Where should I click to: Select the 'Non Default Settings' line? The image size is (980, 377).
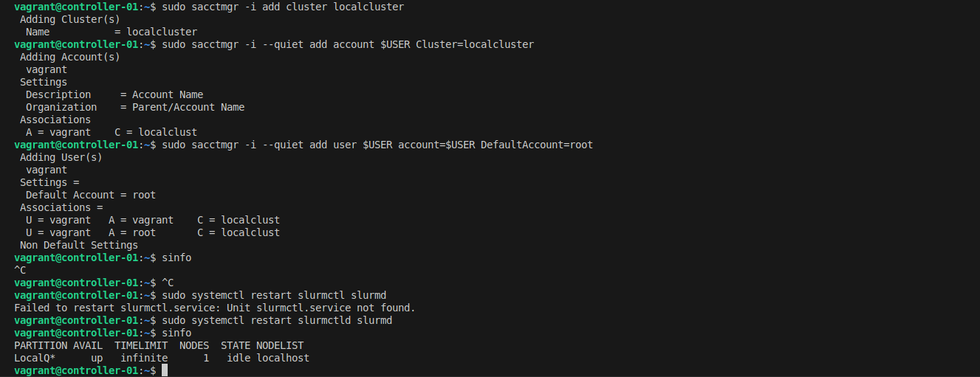click(79, 245)
